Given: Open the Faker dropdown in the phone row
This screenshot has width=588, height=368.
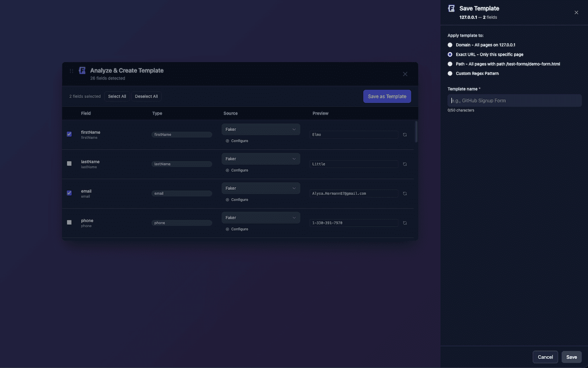Looking at the screenshot, I should pos(260,218).
